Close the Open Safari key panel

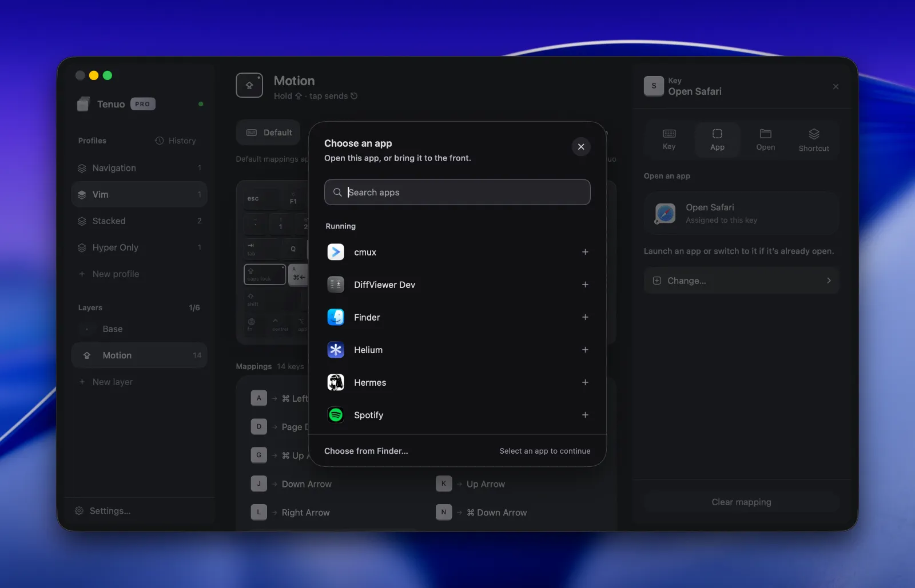click(836, 87)
